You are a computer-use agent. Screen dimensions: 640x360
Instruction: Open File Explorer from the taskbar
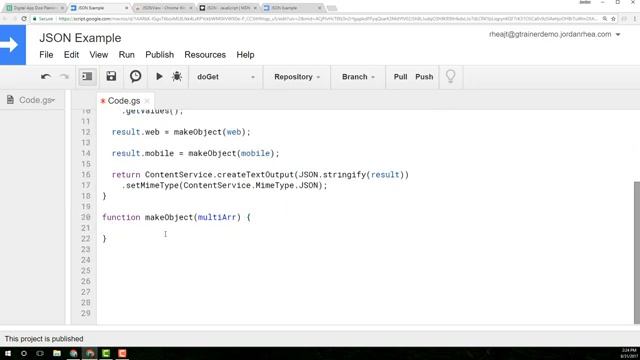[x=57, y=353]
